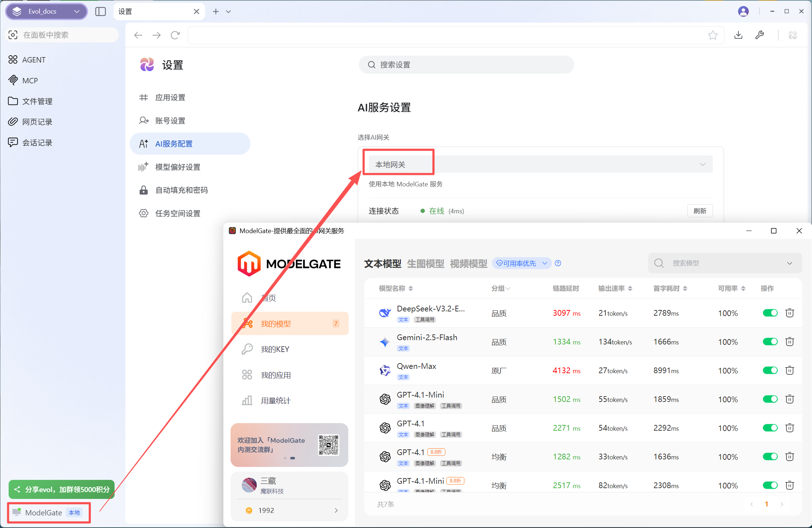Click the 搜索设置 search field
Image resolution: width=812 pixels, height=528 pixels.
466,65
